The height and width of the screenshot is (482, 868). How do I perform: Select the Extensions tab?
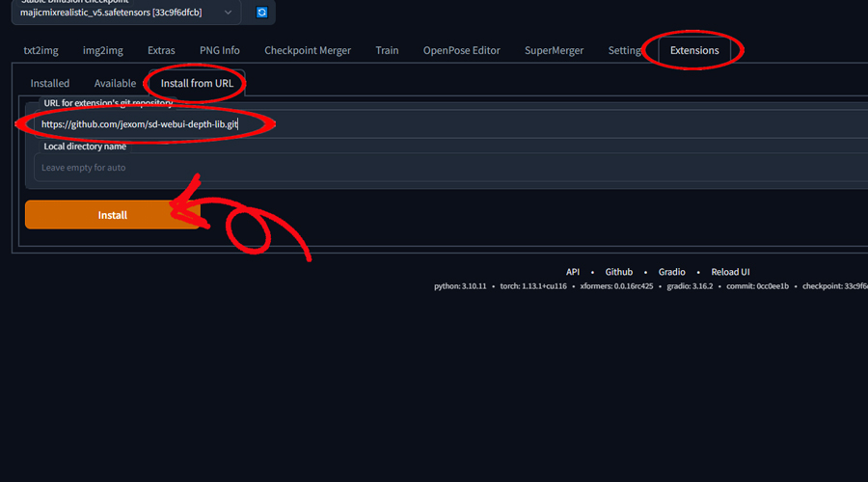694,50
